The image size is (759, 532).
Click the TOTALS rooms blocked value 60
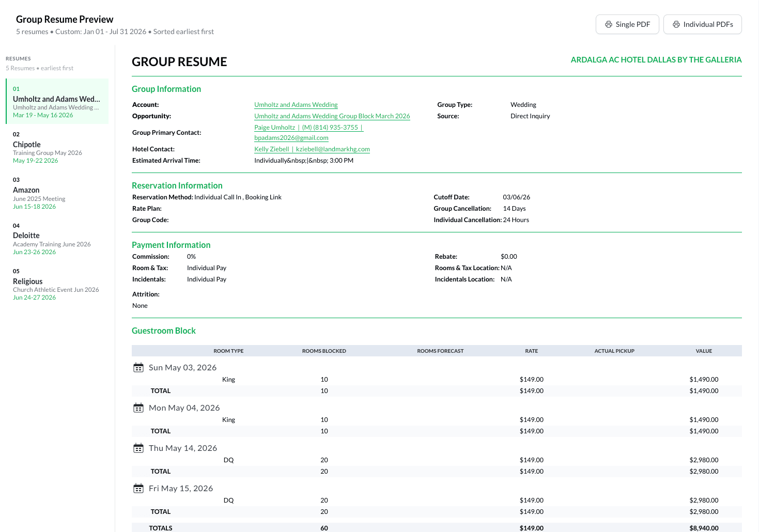coord(324,528)
